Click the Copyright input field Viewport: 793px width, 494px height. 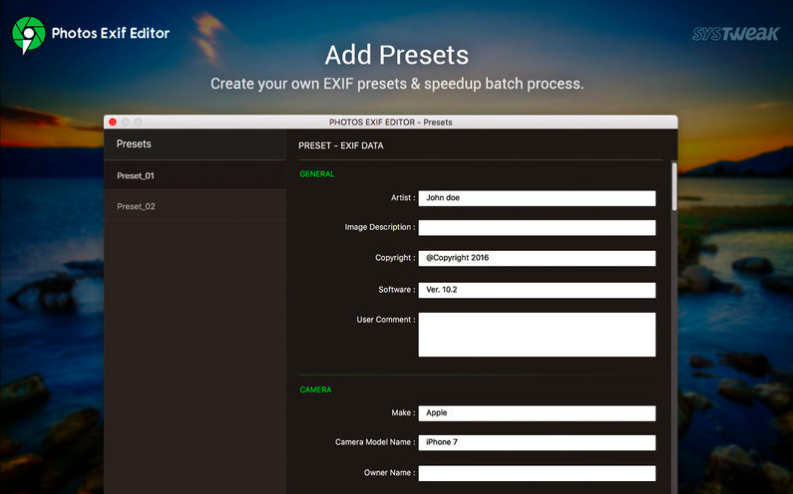pos(537,258)
